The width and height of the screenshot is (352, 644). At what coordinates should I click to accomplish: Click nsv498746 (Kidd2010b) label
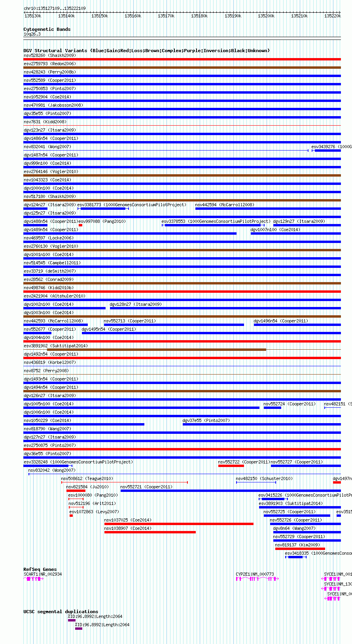tap(49, 288)
